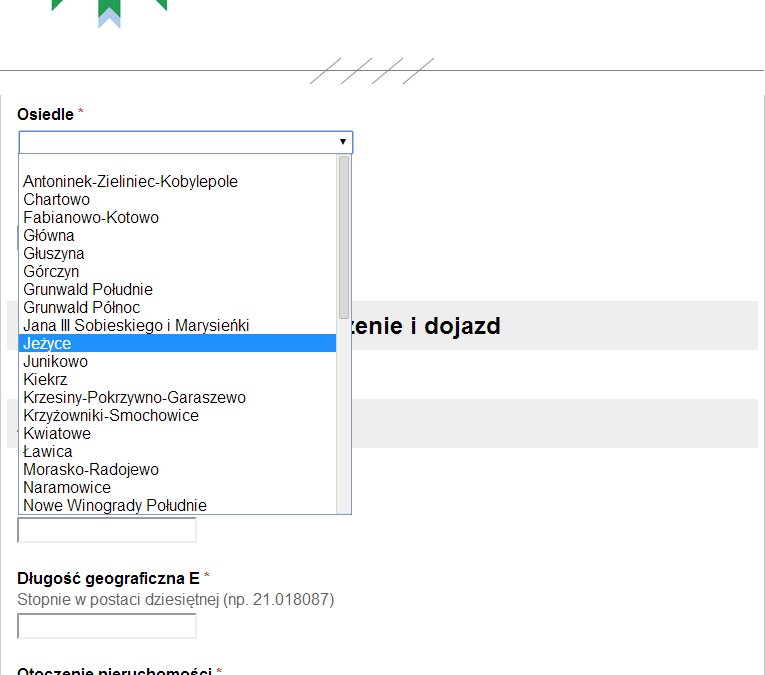765x675 pixels.
Task: Select the Głuszyna option
Action: (54, 254)
